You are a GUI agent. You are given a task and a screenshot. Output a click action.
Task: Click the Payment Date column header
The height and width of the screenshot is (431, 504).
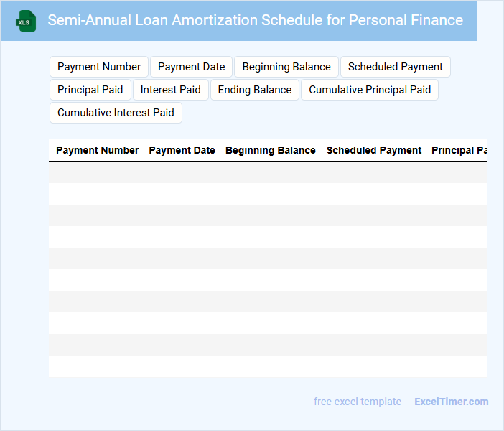(x=182, y=151)
